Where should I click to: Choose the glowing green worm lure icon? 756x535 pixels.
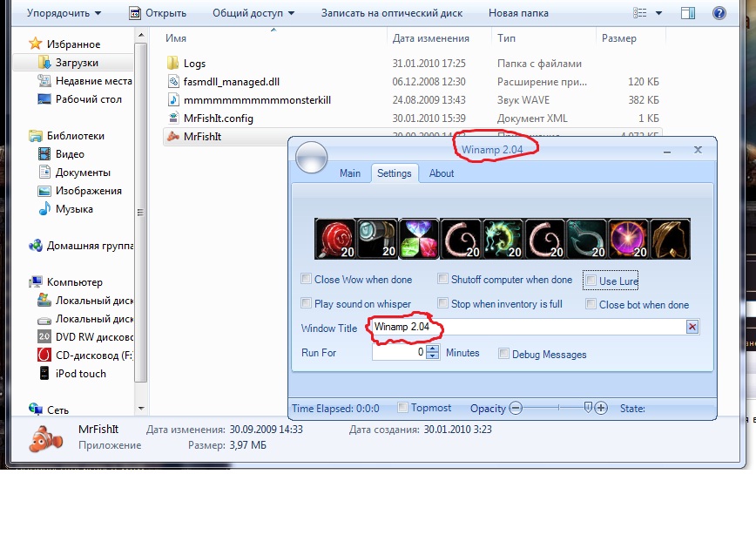point(503,238)
